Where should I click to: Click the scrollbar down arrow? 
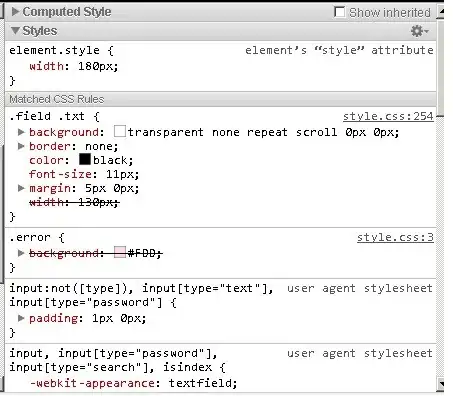click(x=441, y=383)
